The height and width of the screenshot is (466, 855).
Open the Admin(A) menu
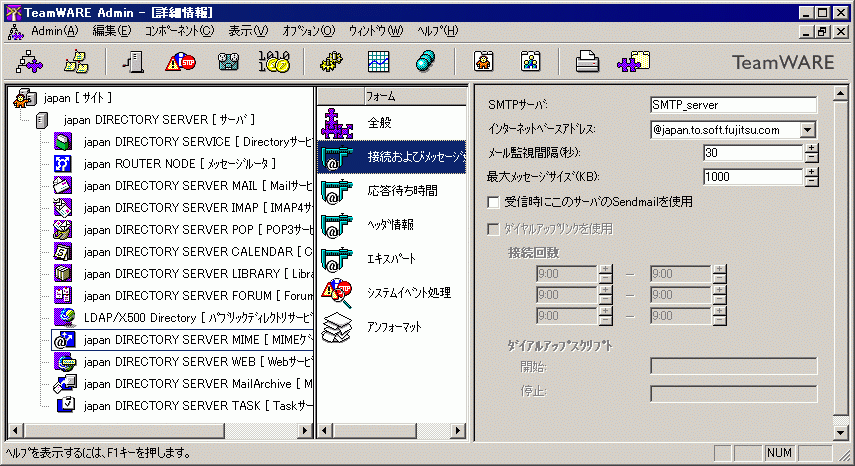(55, 31)
